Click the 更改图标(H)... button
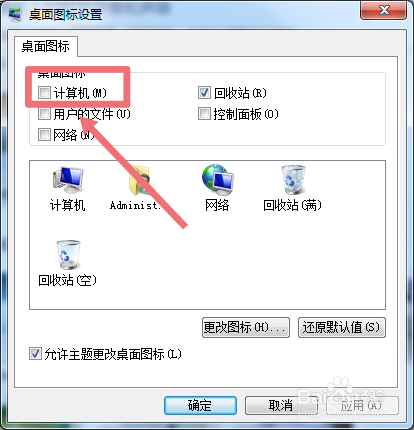The height and width of the screenshot is (430, 414). pos(246,327)
